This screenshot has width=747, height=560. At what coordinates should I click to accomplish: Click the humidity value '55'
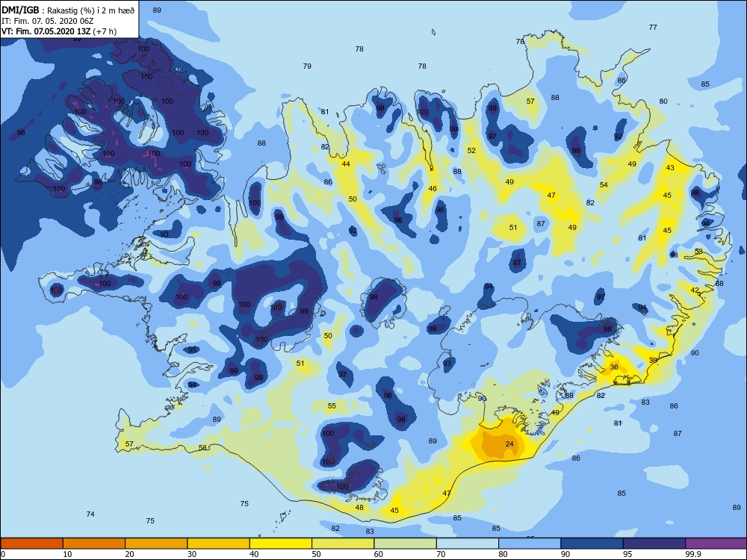pyautogui.click(x=332, y=405)
